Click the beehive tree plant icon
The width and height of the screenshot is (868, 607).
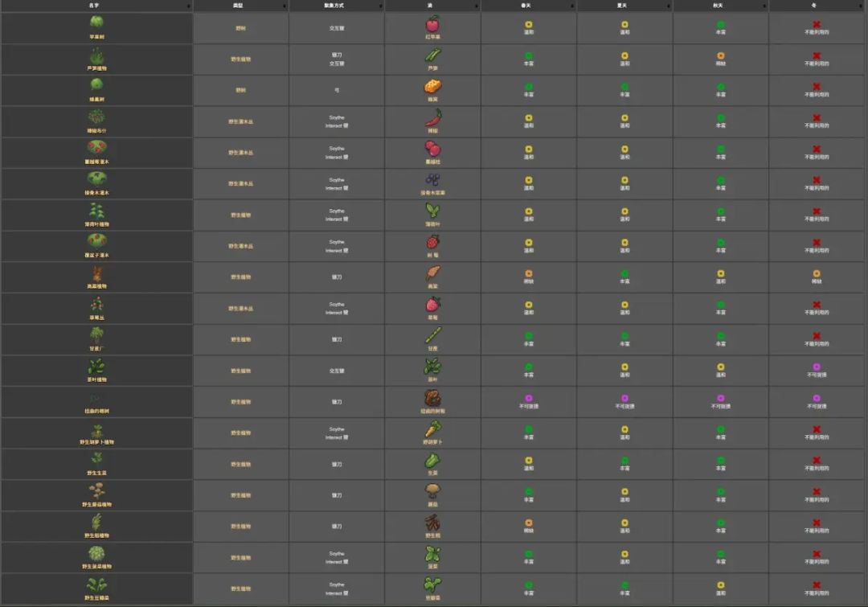point(97,84)
